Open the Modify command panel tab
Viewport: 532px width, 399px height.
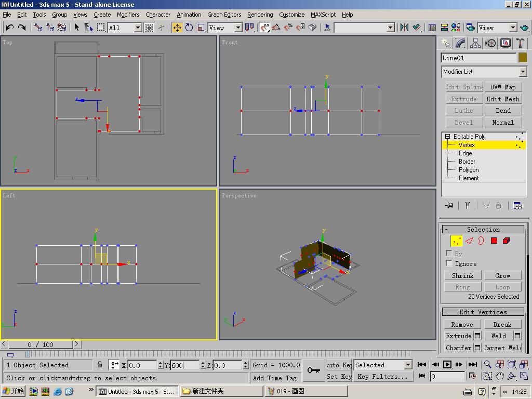460,43
